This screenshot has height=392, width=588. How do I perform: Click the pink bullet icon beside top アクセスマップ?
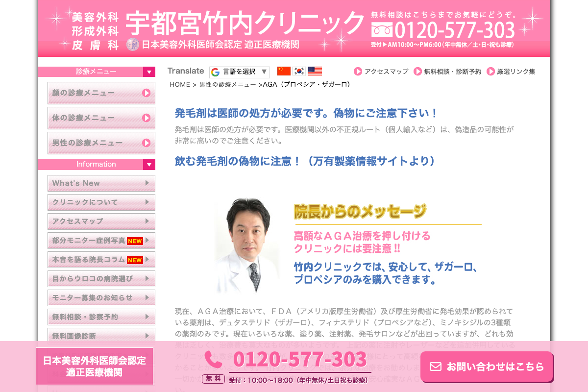358,72
